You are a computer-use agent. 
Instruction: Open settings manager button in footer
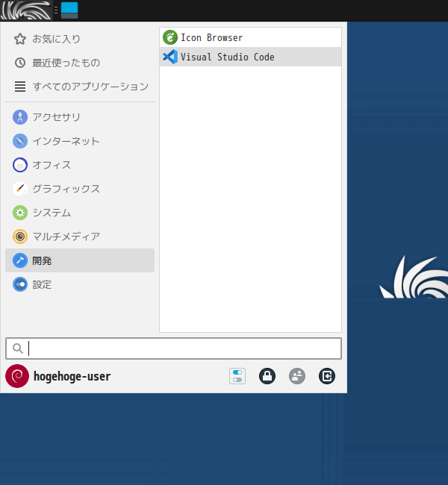(237, 376)
